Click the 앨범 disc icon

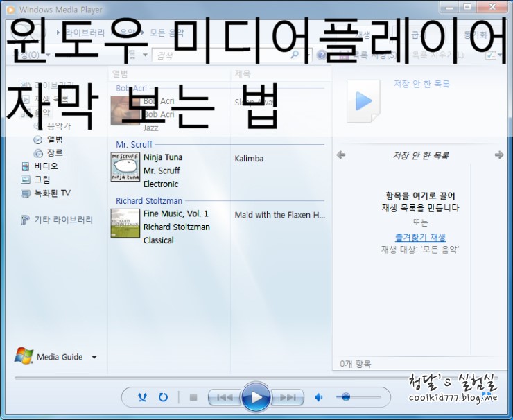click(38, 140)
